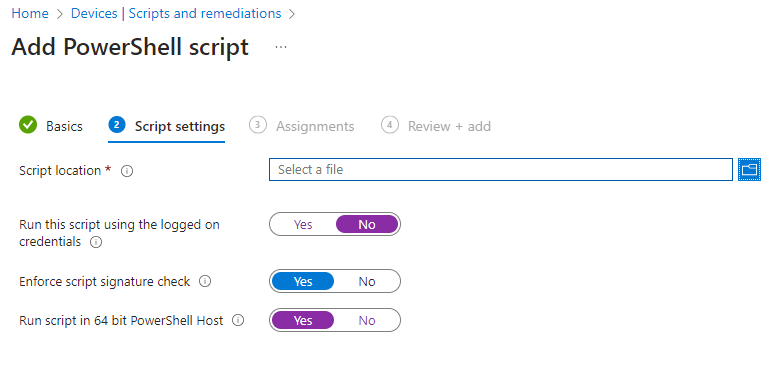Set 64 bit PowerShell Host to No
The image size is (769, 380).
click(367, 321)
